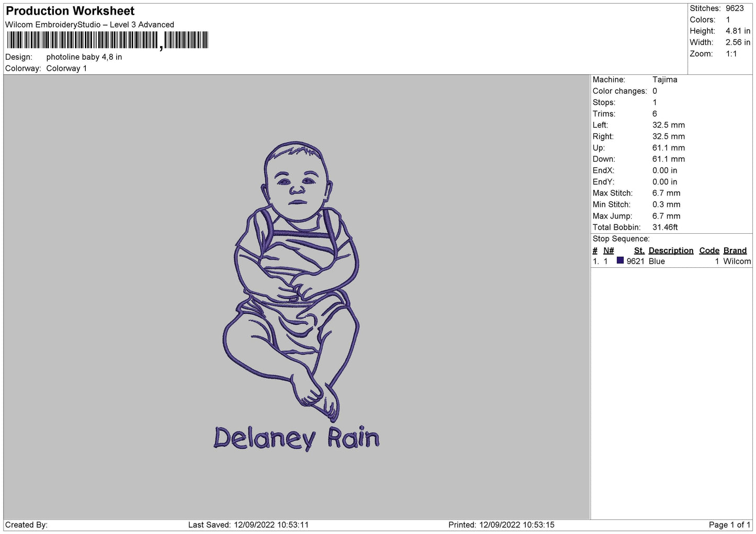The width and height of the screenshot is (756, 534).
Task: Click the Description column header
Action: [x=671, y=251]
